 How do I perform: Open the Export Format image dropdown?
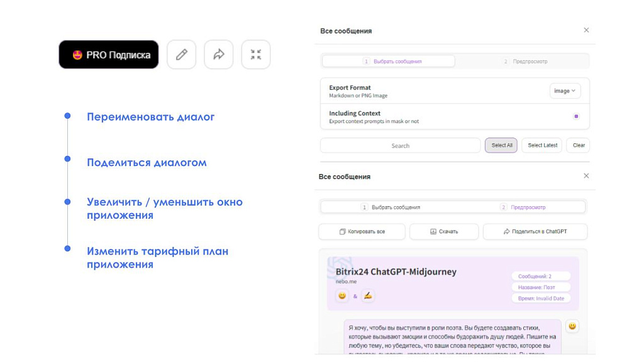coord(565,90)
